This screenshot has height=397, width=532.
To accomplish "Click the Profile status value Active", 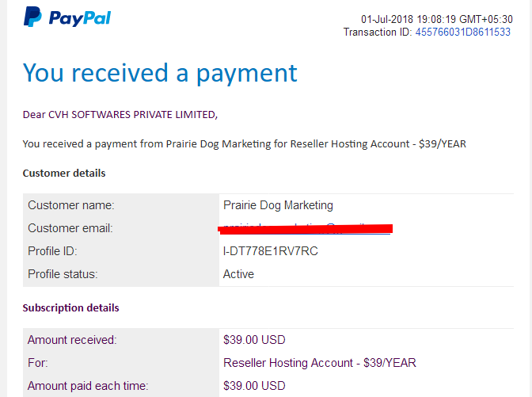I will [x=239, y=274].
